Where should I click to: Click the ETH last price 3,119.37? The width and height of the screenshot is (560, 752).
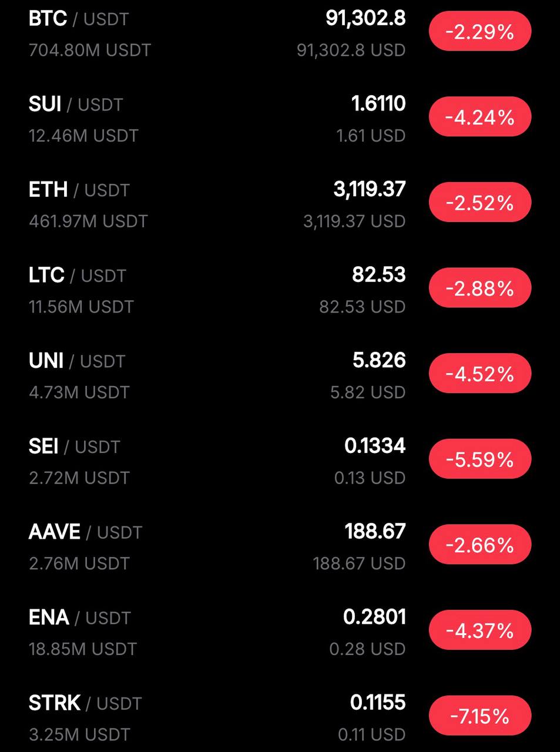369,190
